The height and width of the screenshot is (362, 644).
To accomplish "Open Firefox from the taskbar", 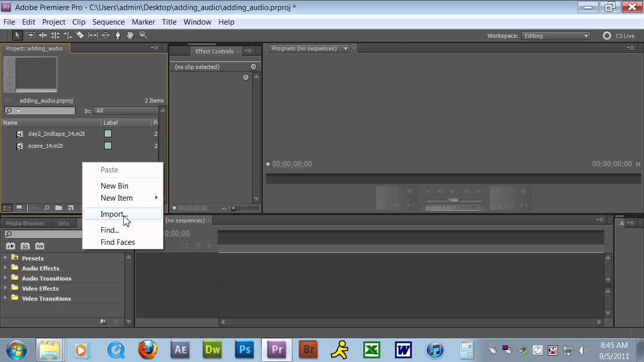I will [148, 350].
